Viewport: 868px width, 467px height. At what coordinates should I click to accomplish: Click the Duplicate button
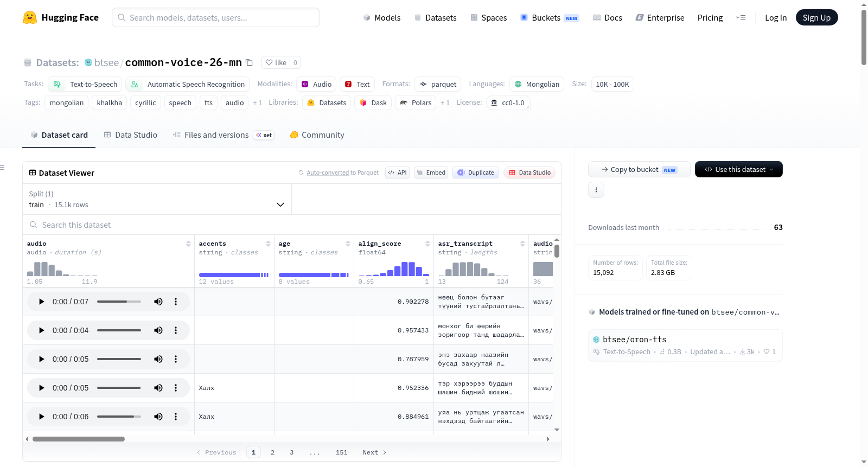(476, 172)
